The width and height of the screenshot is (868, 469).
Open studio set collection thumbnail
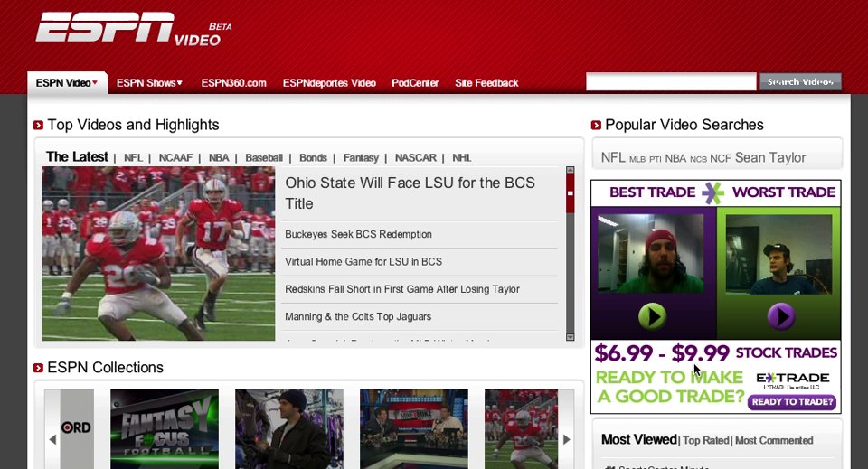click(414, 429)
